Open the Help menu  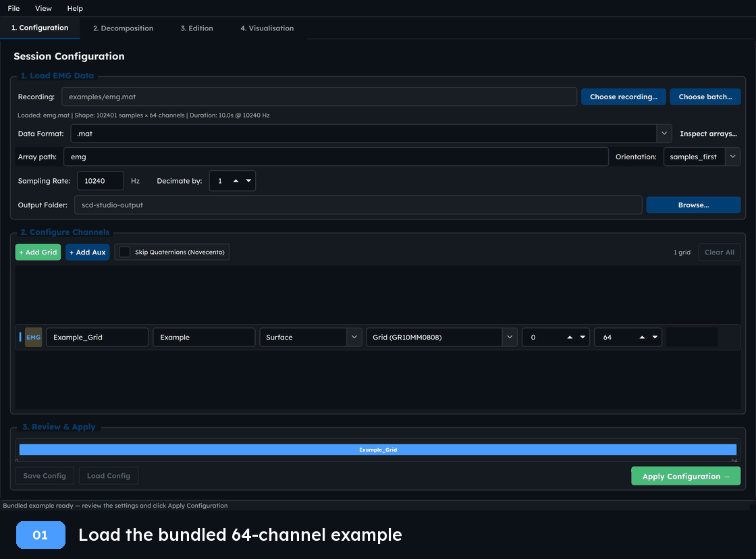point(75,8)
